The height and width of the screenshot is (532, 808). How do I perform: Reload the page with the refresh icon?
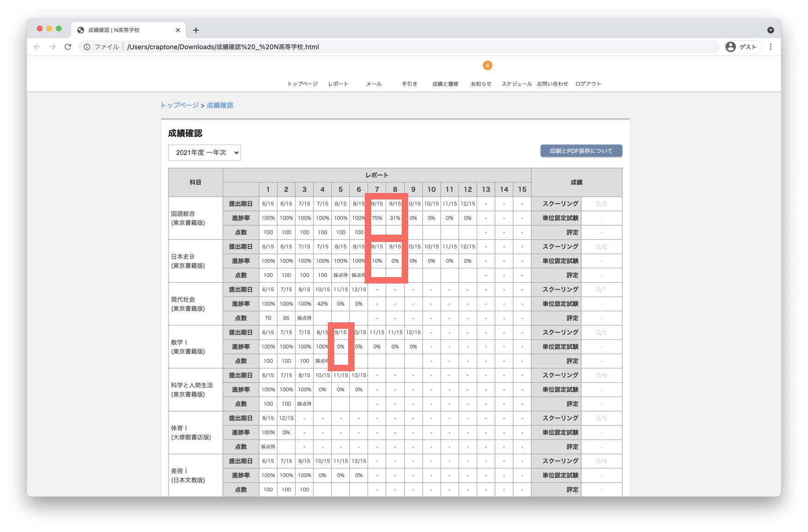tap(68, 47)
